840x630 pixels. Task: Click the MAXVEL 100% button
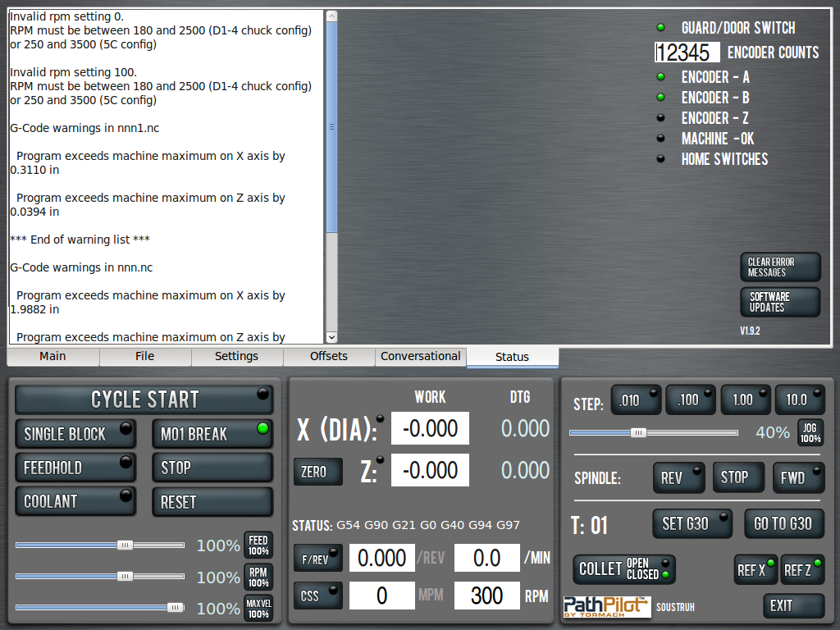coord(258,609)
